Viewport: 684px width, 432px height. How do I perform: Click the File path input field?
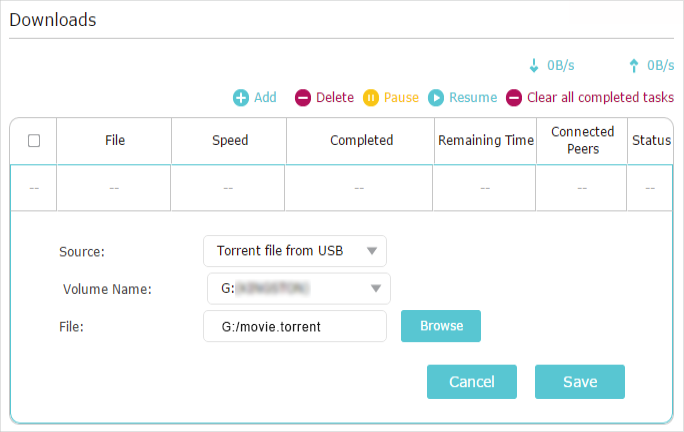pos(295,326)
